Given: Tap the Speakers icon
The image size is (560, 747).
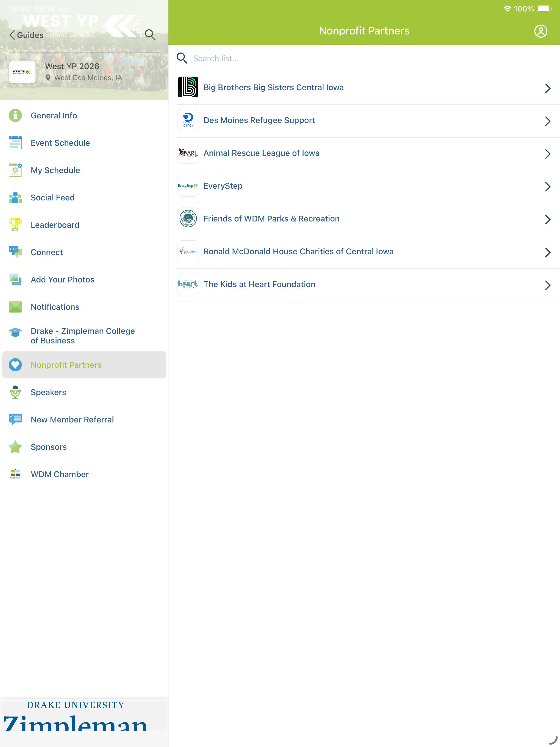Looking at the screenshot, I should coord(15,392).
